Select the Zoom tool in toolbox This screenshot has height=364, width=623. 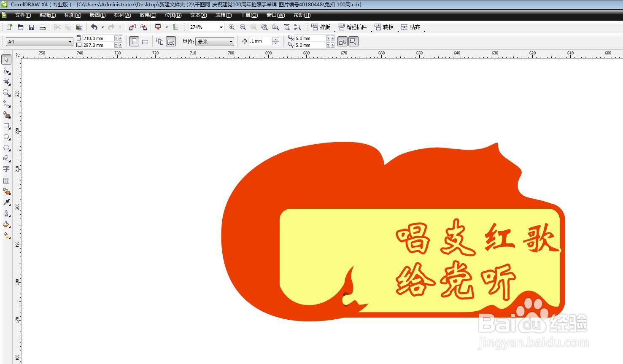6,93
